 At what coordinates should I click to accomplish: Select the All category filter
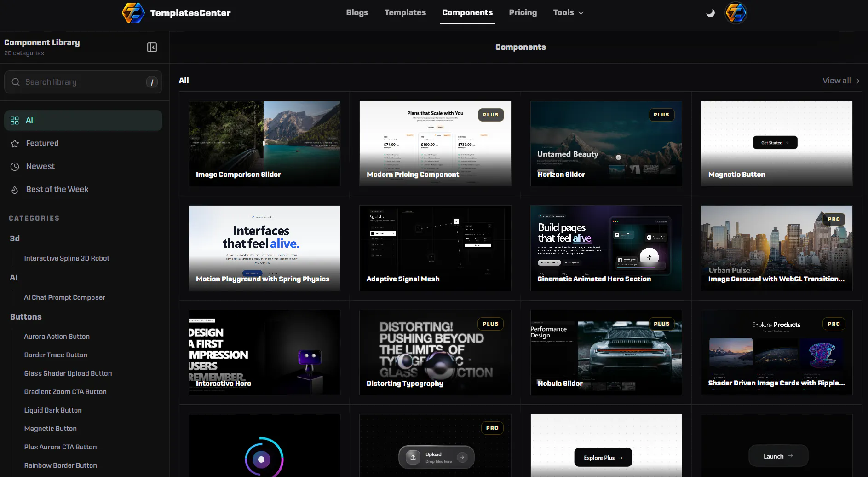click(83, 120)
